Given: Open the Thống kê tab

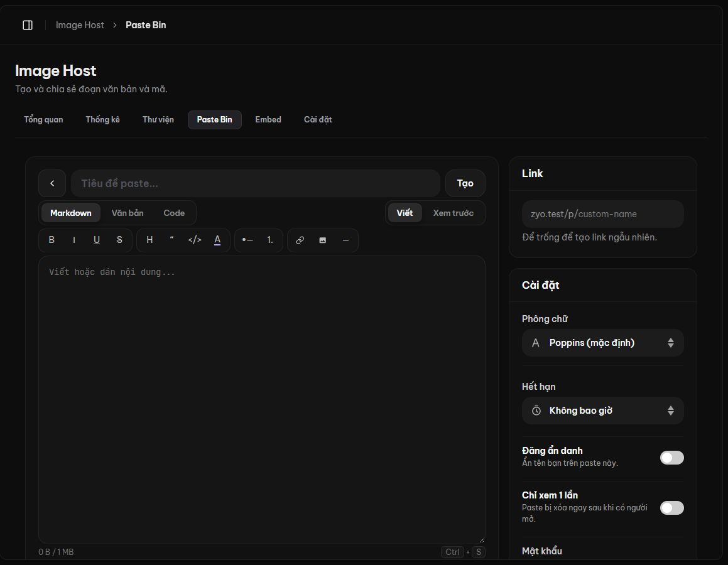Looking at the screenshot, I should (x=102, y=120).
